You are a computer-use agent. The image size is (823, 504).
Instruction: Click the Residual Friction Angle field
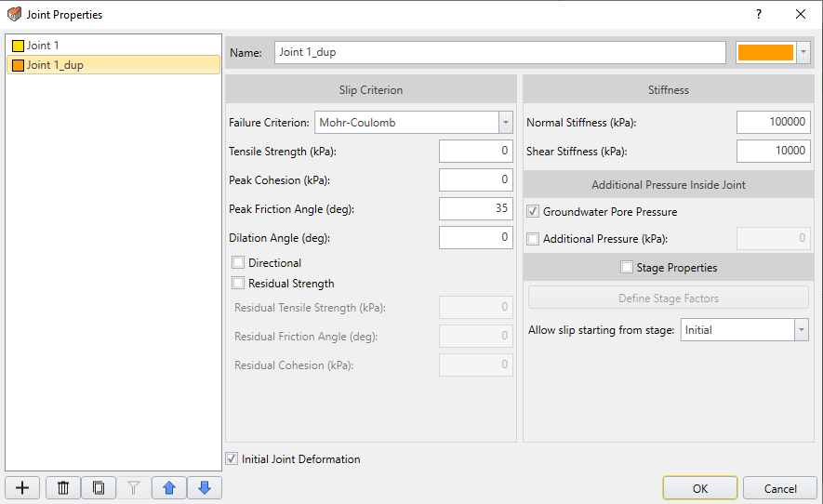click(475, 336)
